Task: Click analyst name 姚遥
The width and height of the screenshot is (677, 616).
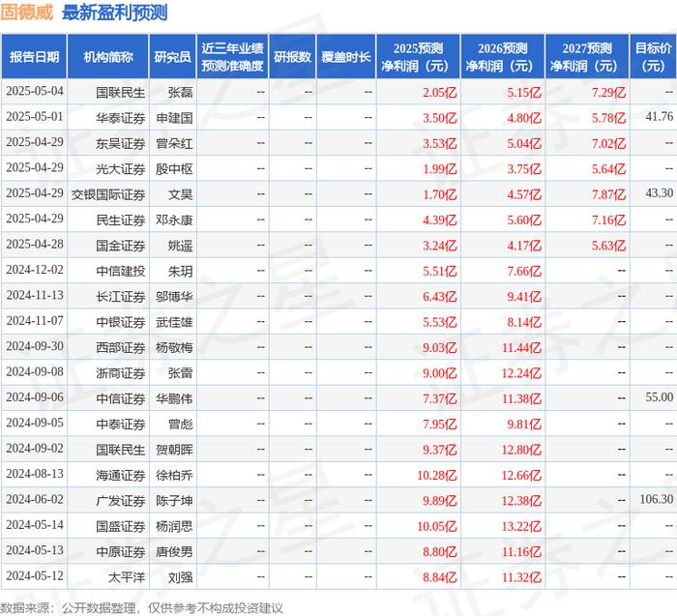Action: click(180, 246)
